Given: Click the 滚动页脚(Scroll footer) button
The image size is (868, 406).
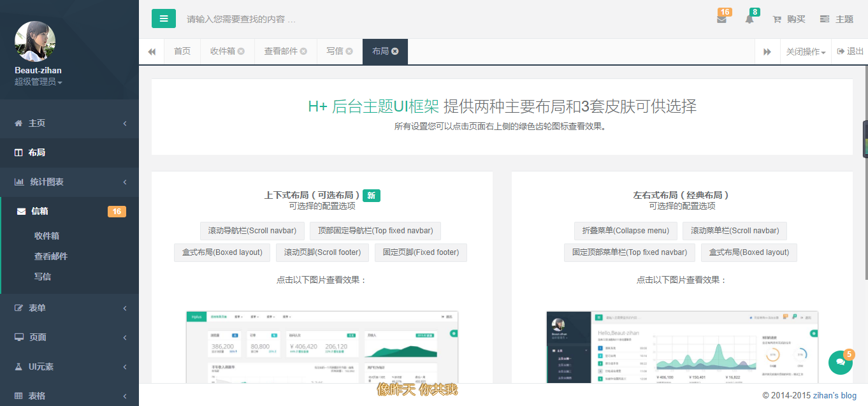Looking at the screenshot, I should pos(322,252).
